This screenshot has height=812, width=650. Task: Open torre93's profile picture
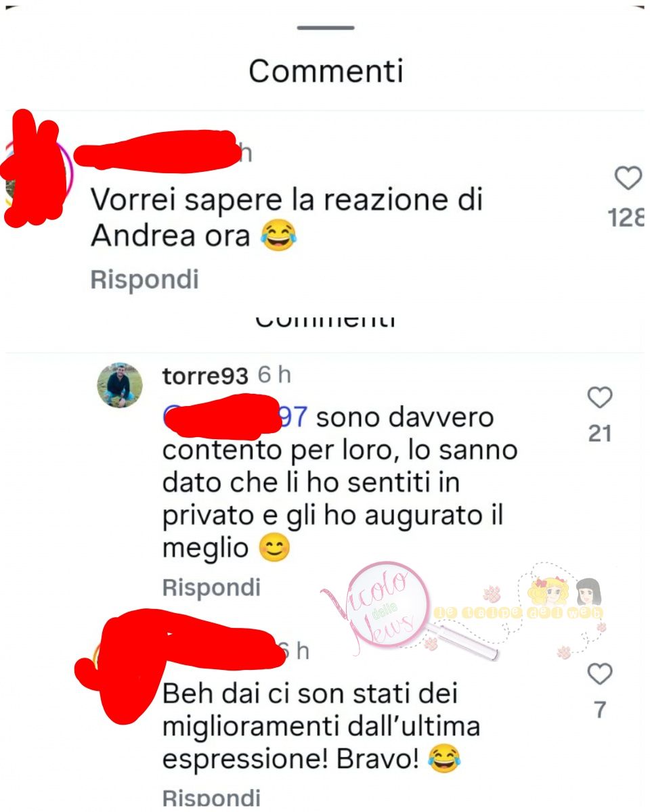pyautogui.click(x=120, y=385)
